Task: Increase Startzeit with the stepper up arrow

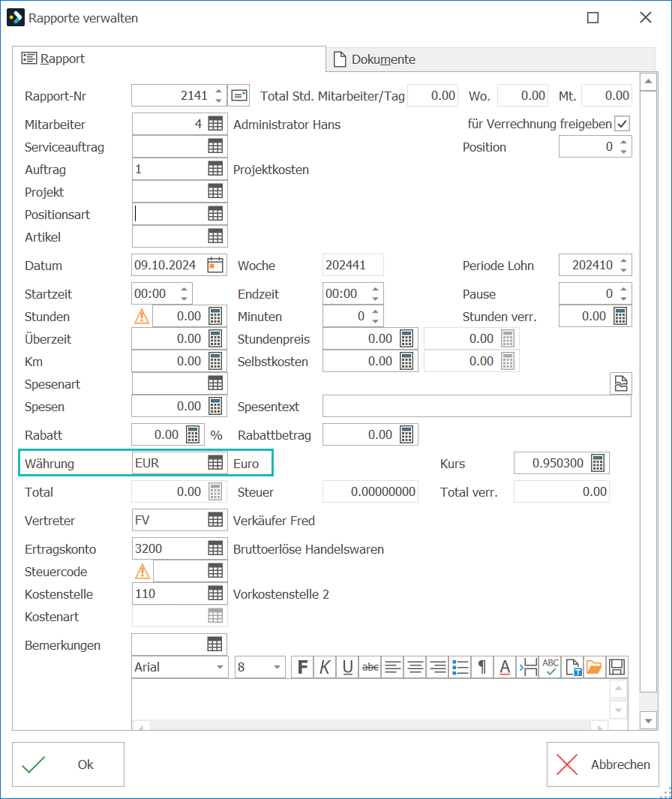Action: [x=184, y=289]
